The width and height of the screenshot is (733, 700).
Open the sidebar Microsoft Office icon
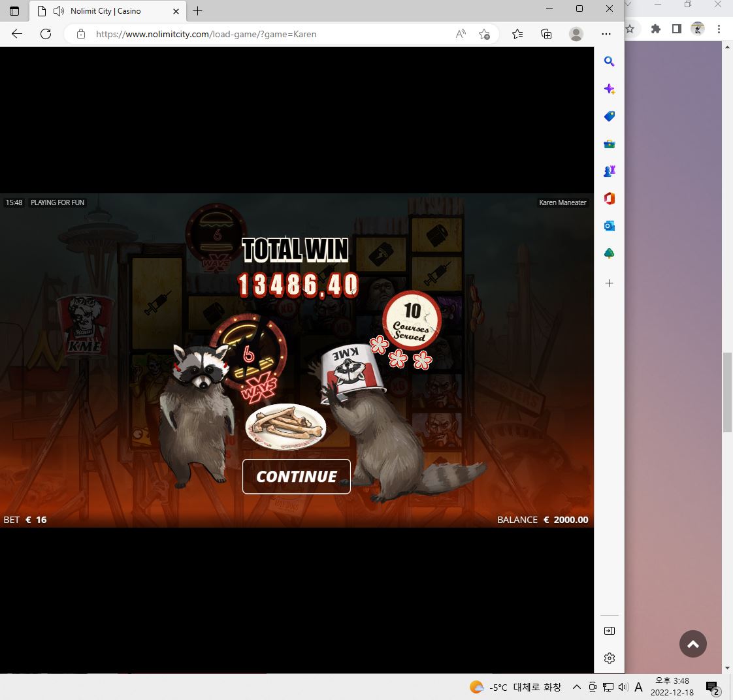pos(609,199)
